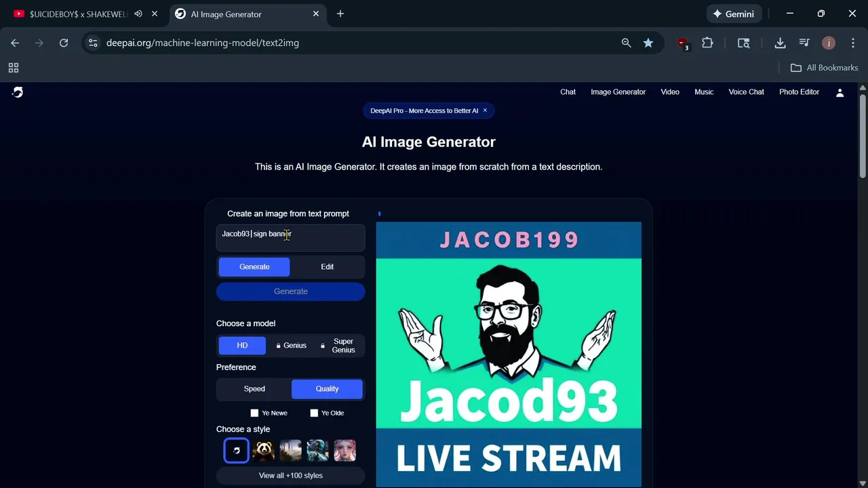Open the zoom magnifier icon in address bar

626,43
